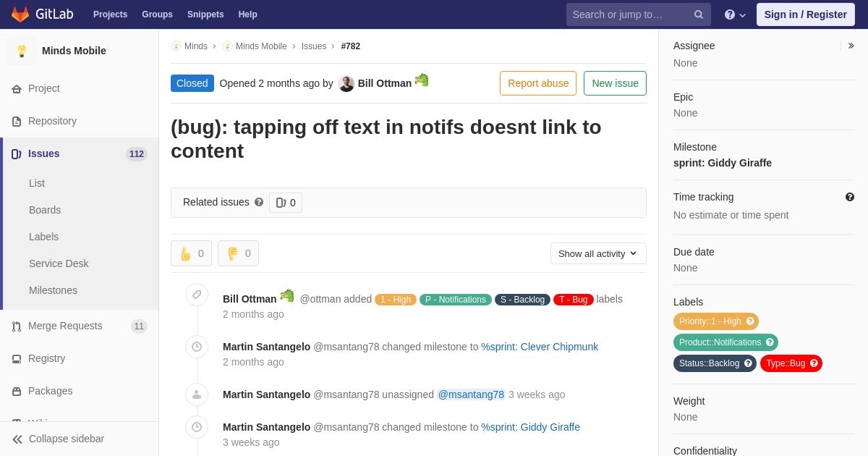Screen dimensions: 868x456
Task: Click help icon on Product::Notifications label
Action: tap(770, 342)
